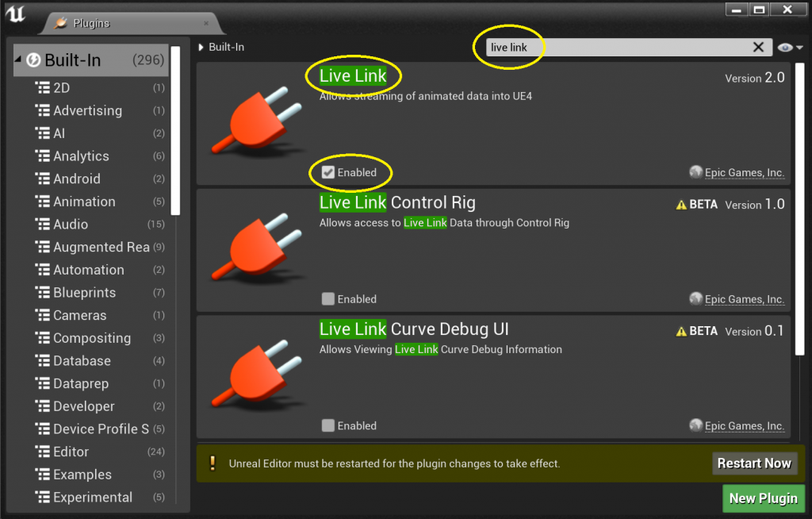Image resolution: width=812 pixels, height=519 pixels.
Task: Click the Advertising category list icon
Action: click(x=43, y=110)
